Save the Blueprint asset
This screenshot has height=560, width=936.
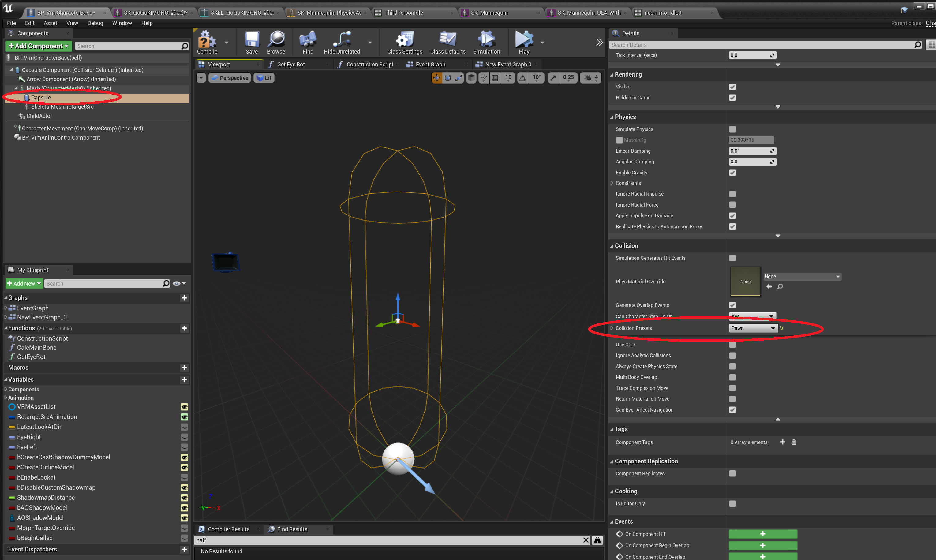(x=252, y=42)
